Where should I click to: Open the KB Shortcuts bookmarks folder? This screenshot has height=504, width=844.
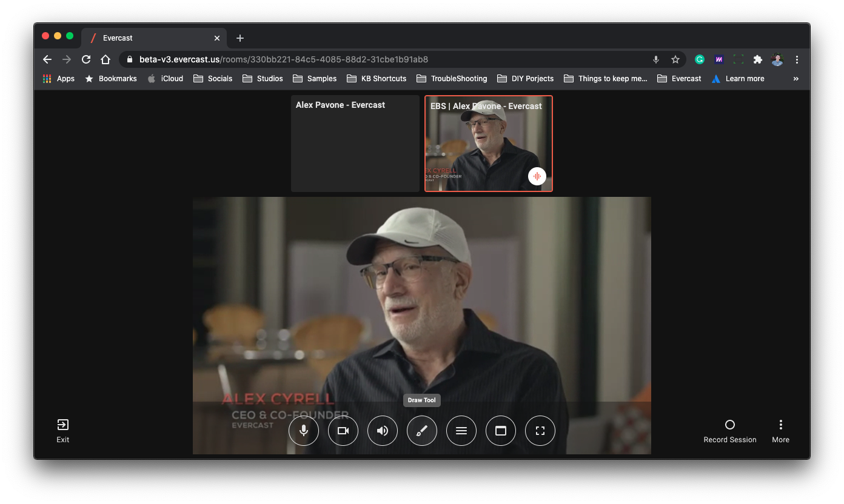377,79
